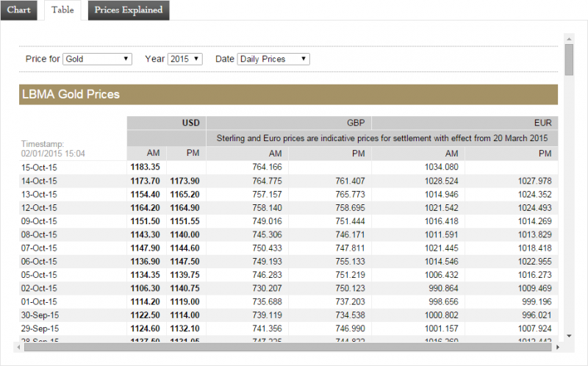Click EUR PM price 1007.924
This screenshot has width=588, height=366.
[x=535, y=329]
